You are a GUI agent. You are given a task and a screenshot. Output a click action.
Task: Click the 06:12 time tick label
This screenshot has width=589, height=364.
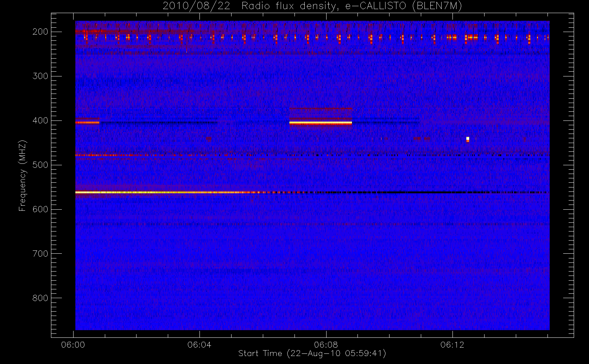pyautogui.click(x=452, y=345)
